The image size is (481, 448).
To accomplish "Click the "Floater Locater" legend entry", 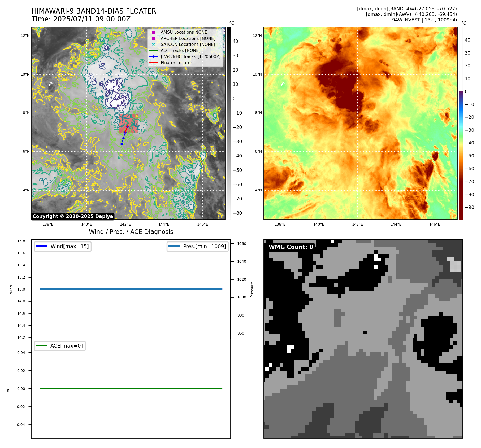I will tap(176, 63).
